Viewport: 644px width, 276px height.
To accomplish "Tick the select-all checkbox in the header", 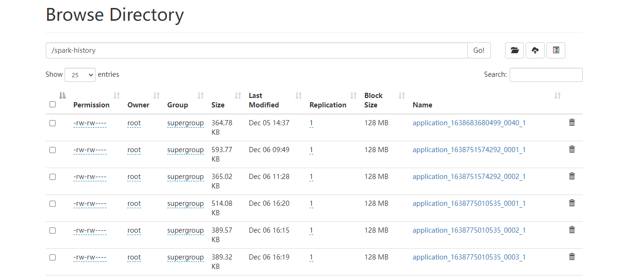I will [x=52, y=105].
